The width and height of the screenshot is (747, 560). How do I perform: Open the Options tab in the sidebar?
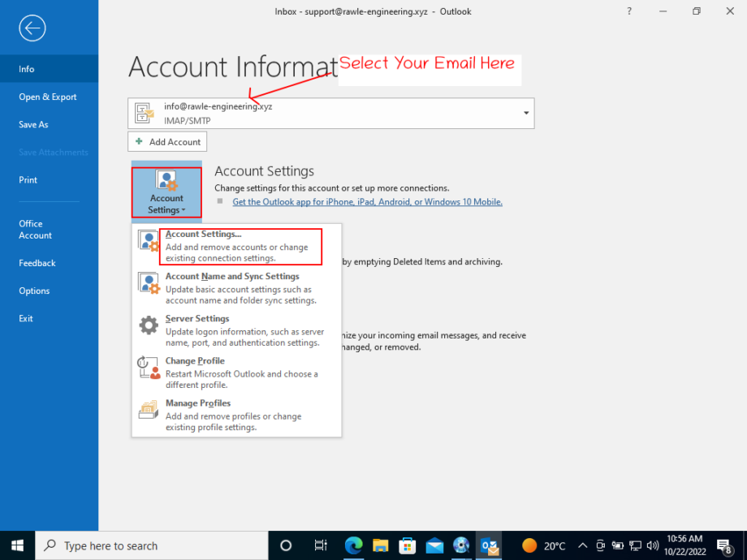(35, 291)
